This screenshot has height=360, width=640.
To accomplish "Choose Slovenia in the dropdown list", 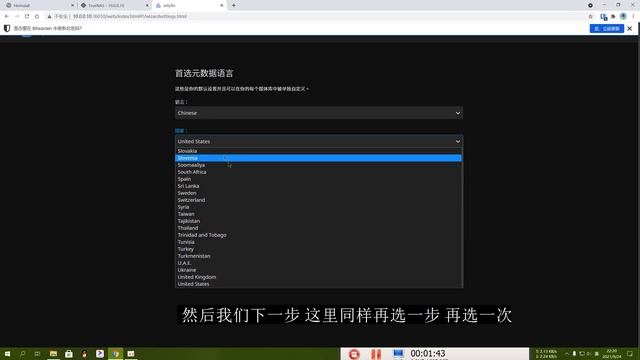I will [318, 158].
